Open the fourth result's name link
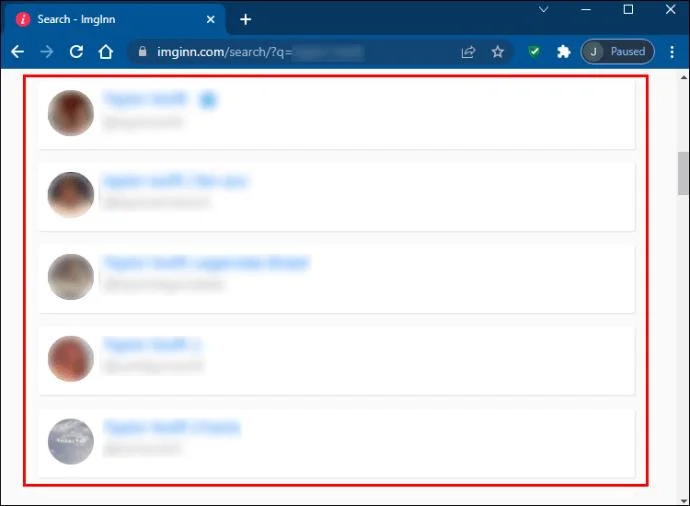 pyautogui.click(x=152, y=345)
